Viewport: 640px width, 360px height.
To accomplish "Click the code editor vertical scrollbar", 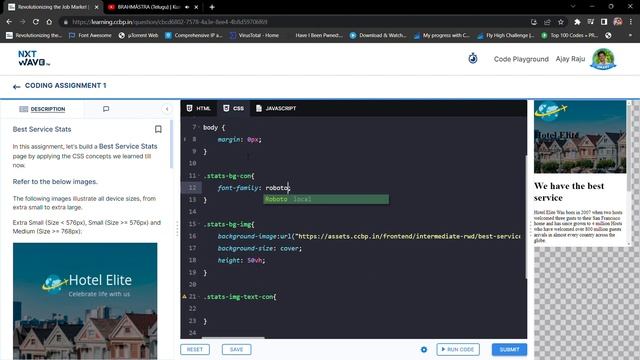I will tap(526, 216).
